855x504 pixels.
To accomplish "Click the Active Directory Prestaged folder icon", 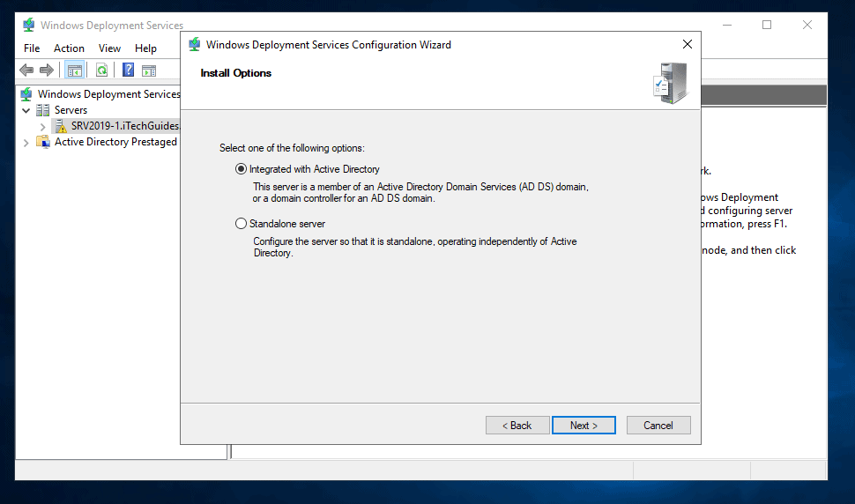I will [43, 142].
